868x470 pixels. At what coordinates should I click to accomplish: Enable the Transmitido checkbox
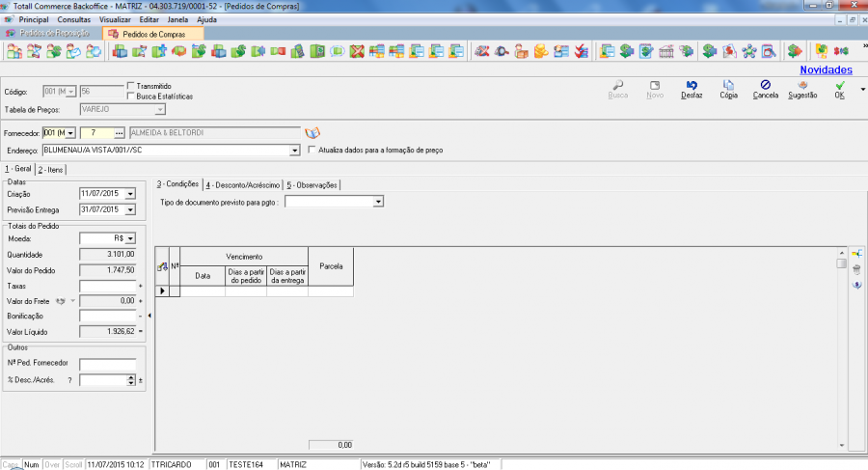pos(131,86)
